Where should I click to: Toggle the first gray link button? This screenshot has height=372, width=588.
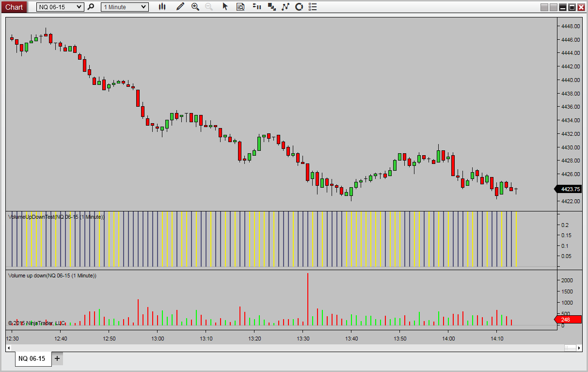pyautogui.click(x=544, y=7)
